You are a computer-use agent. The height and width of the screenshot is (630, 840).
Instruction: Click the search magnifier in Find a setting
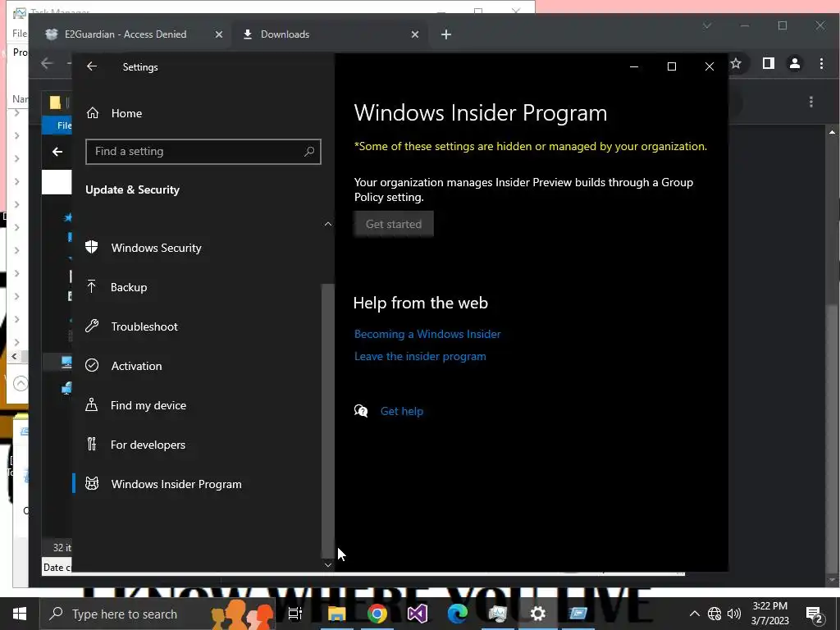tap(309, 152)
